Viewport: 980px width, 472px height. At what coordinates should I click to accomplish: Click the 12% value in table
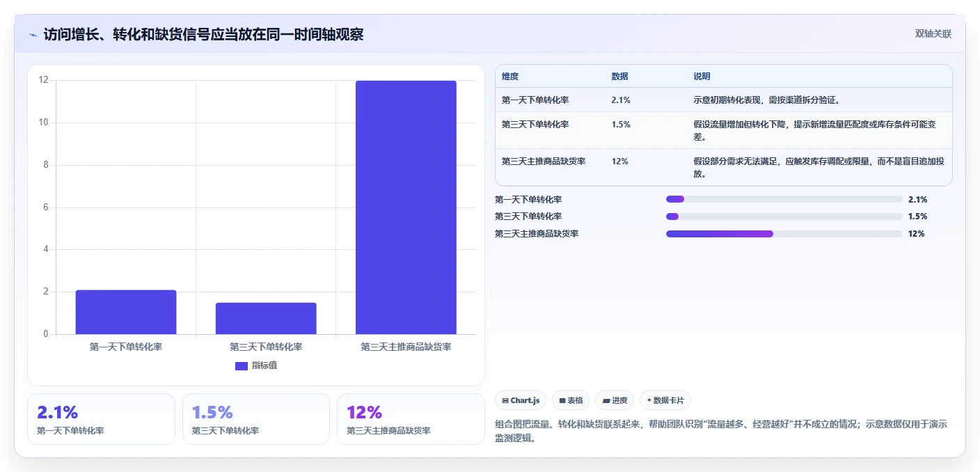(619, 162)
